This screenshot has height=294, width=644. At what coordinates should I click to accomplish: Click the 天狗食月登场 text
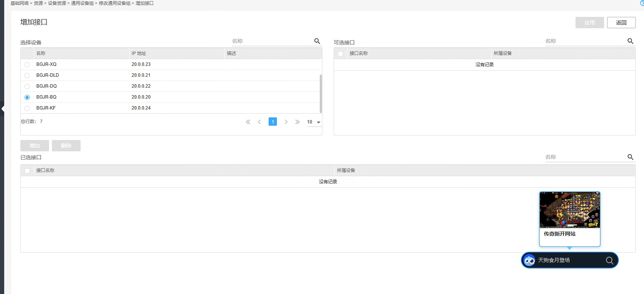coord(554,260)
